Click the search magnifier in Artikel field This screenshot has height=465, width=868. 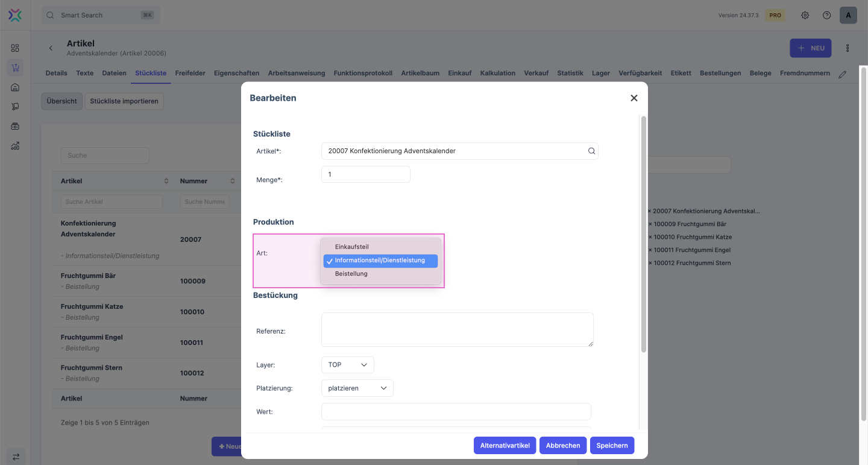click(x=591, y=151)
